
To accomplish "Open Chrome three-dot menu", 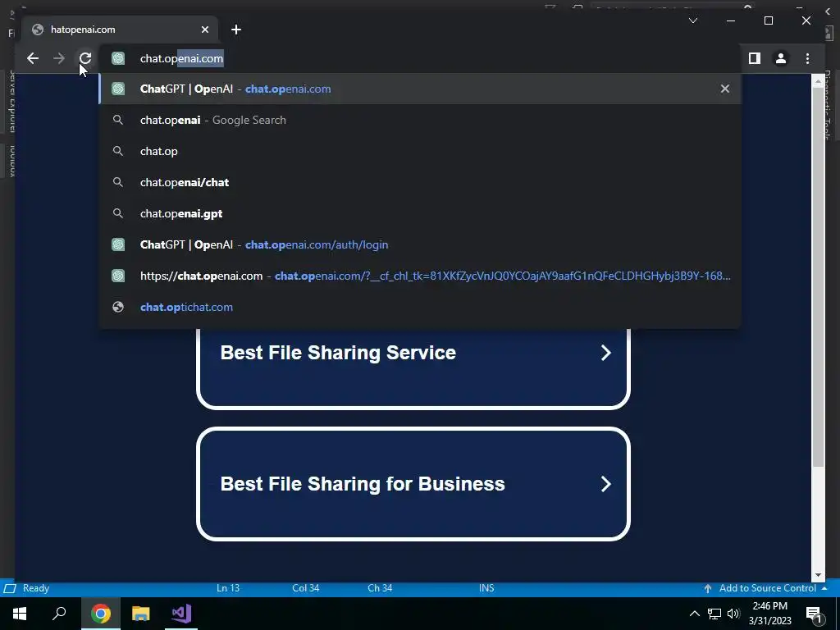I will pos(807,58).
